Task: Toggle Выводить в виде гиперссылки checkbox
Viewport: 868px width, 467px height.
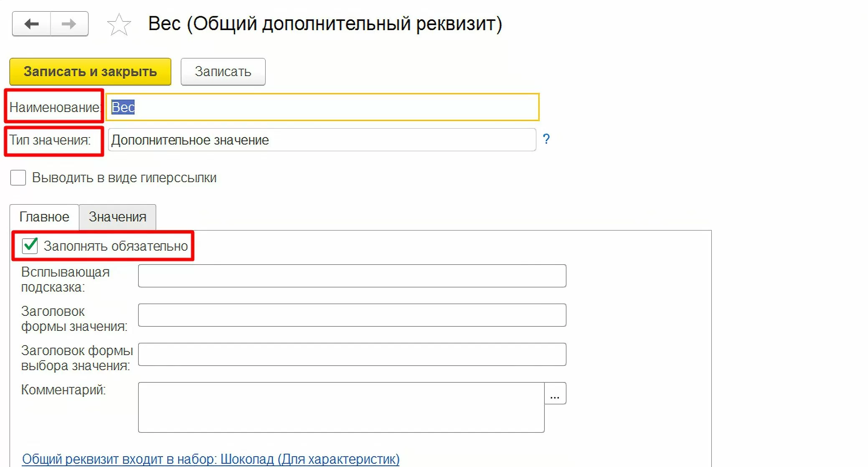Action: (18, 178)
